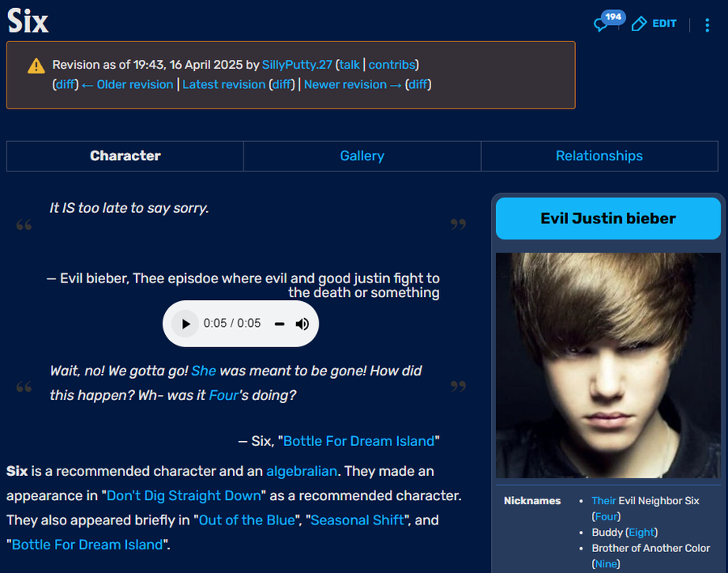This screenshot has height=573, width=728.
Task: Click the Justin Bieber infobox image
Action: pyautogui.click(x=607, y=365)
